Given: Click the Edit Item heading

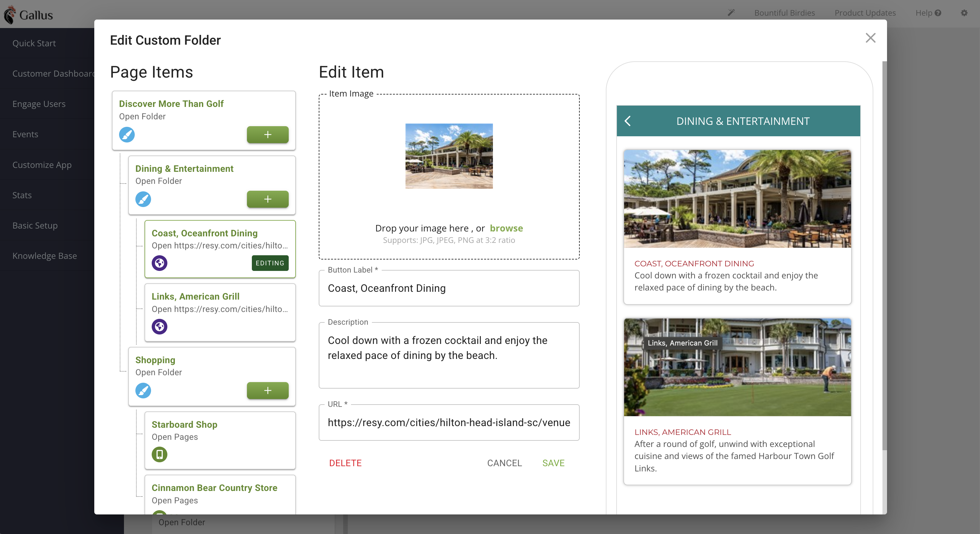Looking at the screenshot, I should tap(351, 72).
